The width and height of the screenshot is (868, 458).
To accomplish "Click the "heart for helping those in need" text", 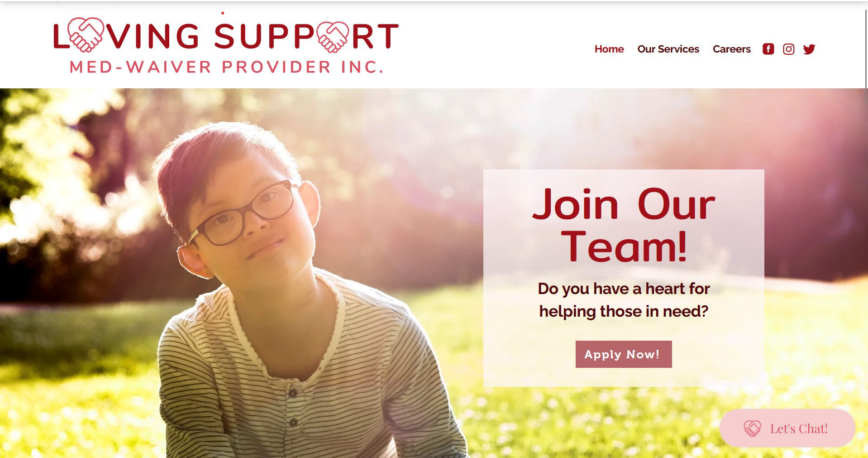I will (624, 300).
